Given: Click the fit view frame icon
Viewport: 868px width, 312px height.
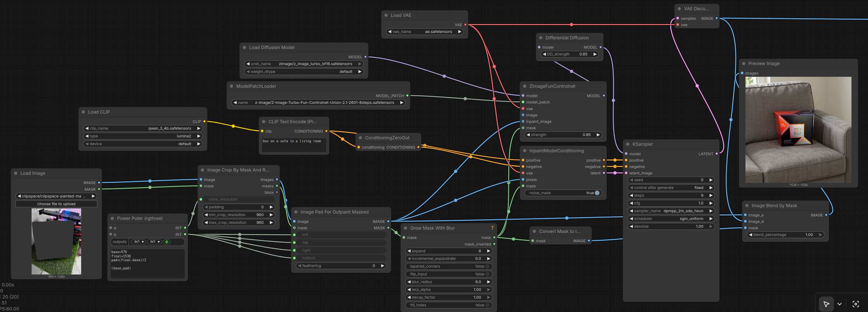Looking at the screenshot, I should [x=856, y=304].
